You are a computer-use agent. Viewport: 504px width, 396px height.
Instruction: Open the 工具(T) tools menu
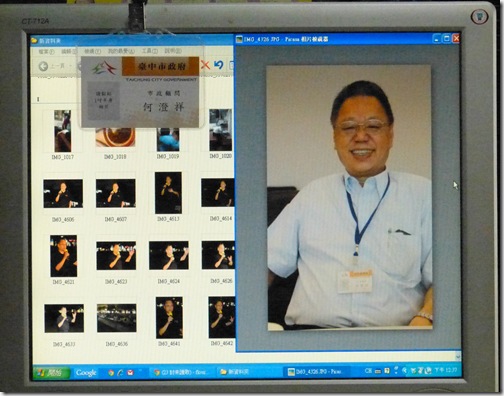coord(150,51)
